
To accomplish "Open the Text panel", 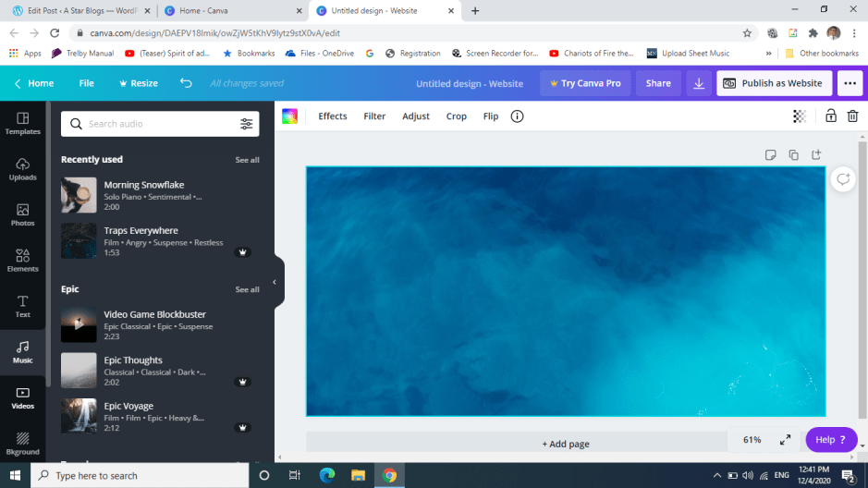I will click(x=23, y=307).
